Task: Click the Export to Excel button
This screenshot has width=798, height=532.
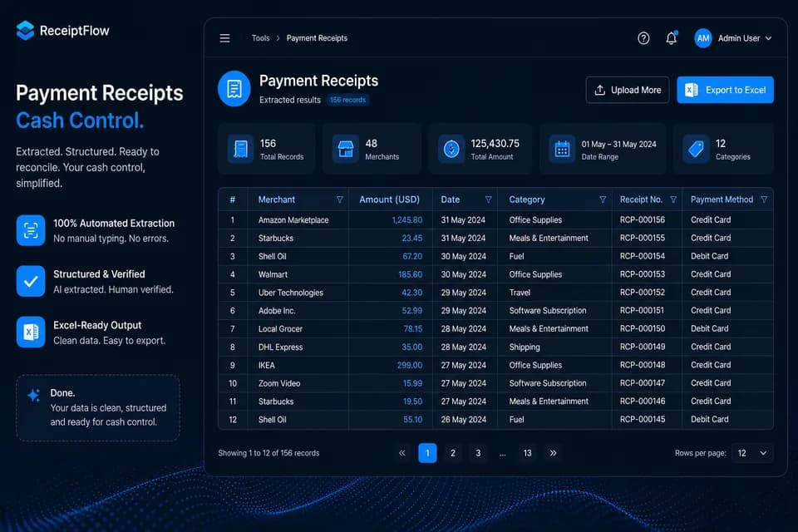Action: pos(725,90)
